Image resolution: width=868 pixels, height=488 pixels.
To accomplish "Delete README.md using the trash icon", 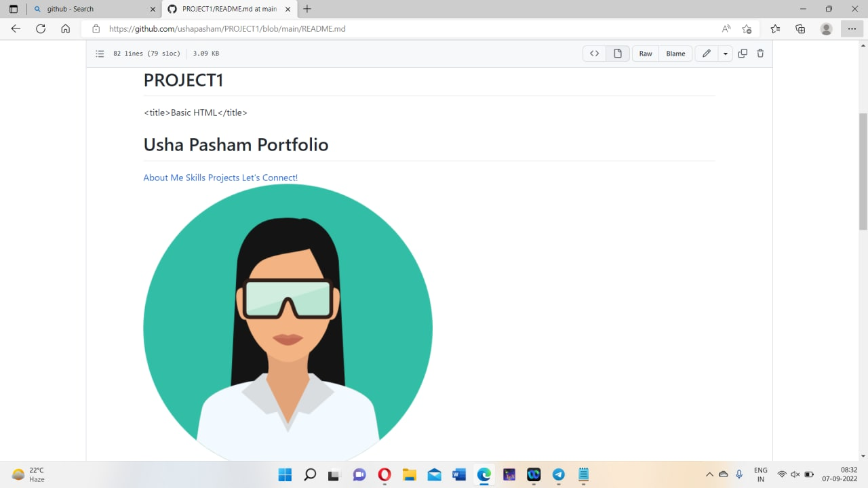I will [760, 53].
